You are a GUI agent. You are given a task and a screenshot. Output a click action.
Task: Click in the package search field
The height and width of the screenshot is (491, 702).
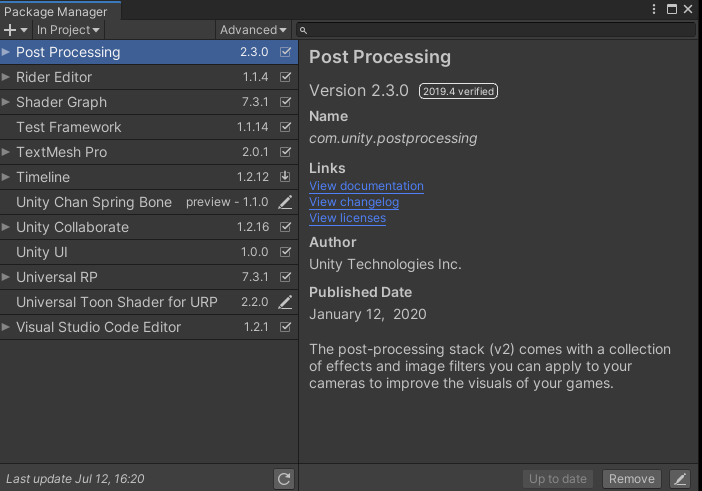(495, 30)
